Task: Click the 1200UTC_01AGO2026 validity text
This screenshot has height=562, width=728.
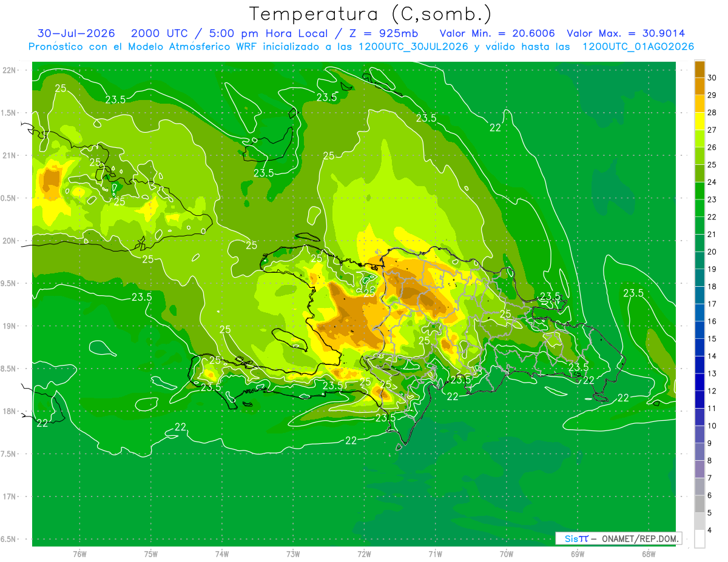Action: [638, 47]
